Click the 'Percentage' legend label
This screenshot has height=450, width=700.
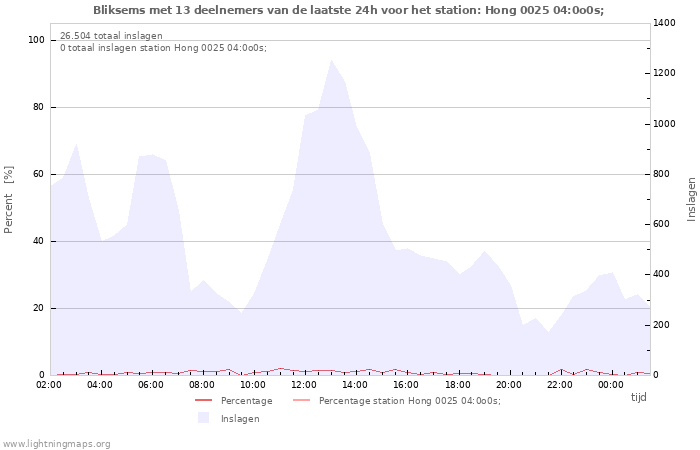(x=246, y=401)
